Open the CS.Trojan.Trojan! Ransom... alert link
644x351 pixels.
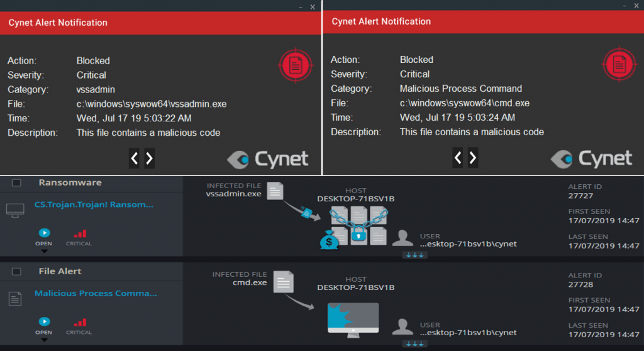click(94, 204)
